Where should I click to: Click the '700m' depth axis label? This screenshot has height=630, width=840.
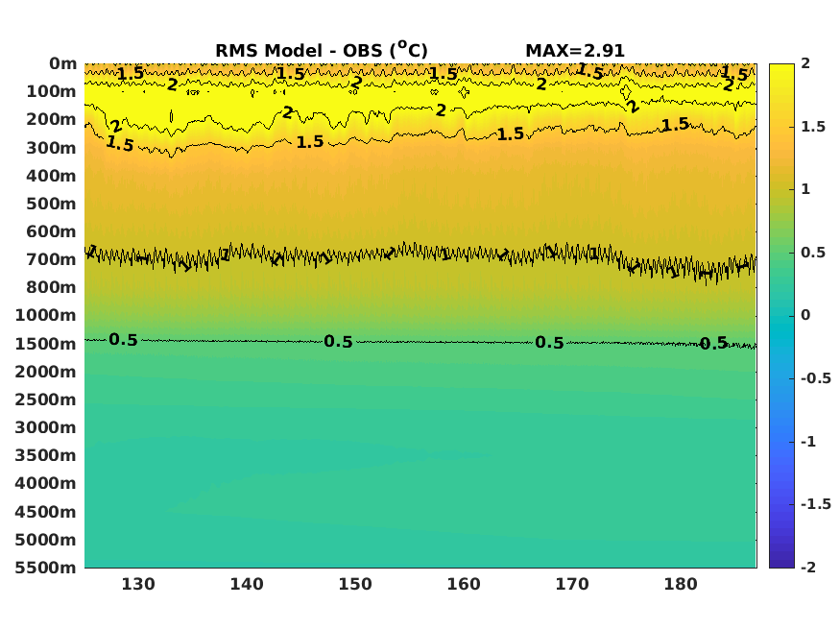click(x=51, y=259)
